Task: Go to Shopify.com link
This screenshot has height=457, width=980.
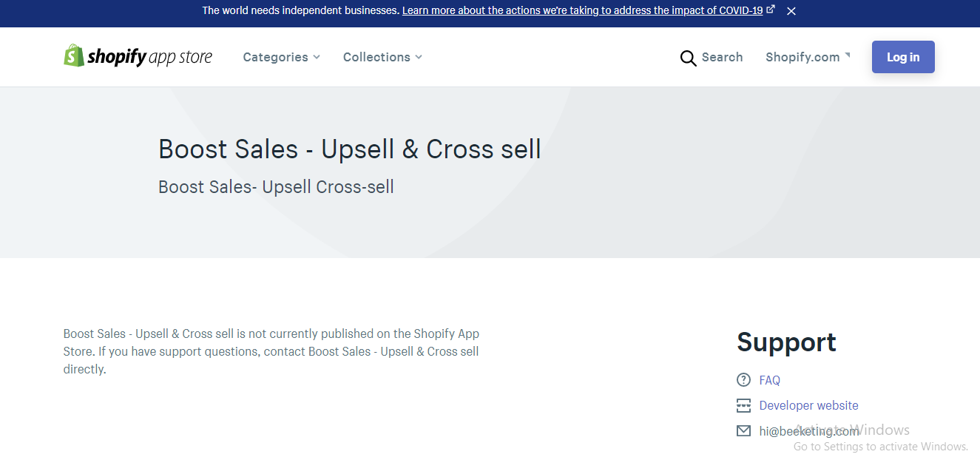Action: coord(802,57)
